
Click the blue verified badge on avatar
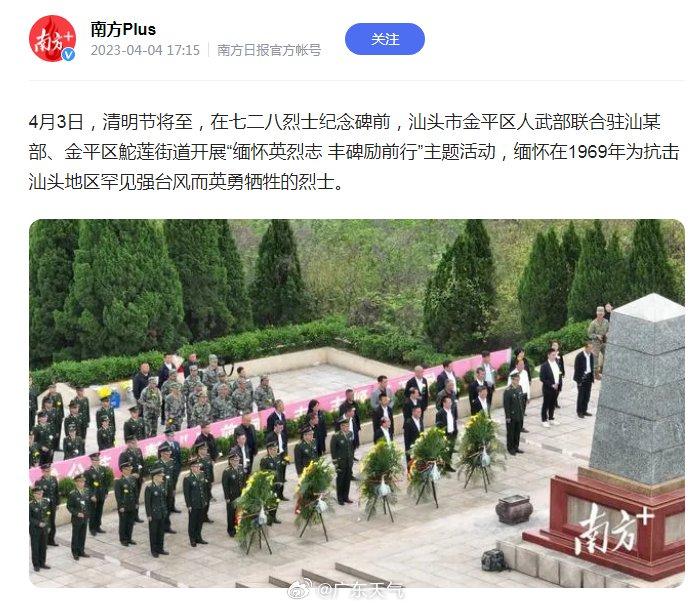point(68,55)
